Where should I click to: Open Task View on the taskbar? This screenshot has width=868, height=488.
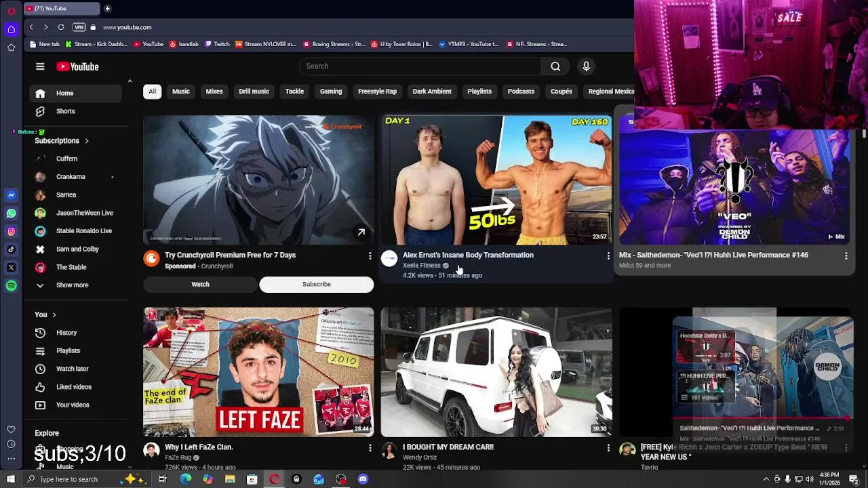(163, 479)
